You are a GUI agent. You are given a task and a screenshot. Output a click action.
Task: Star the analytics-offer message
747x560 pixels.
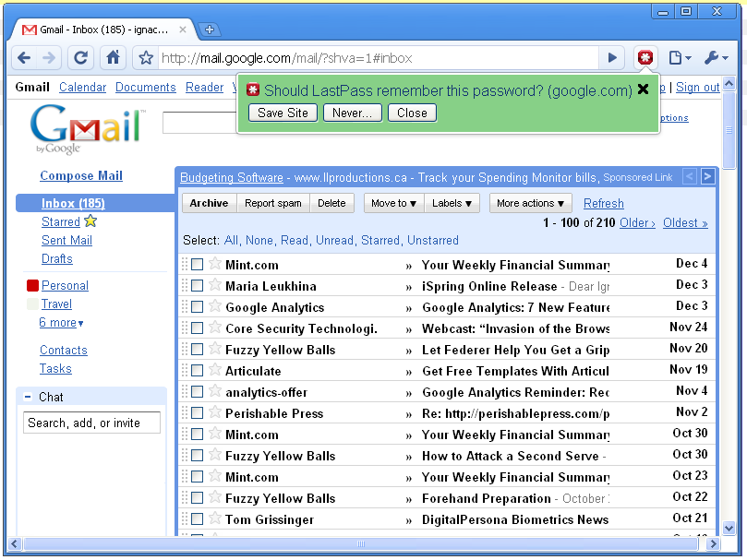pyautogui.click(x=215, y=391)
